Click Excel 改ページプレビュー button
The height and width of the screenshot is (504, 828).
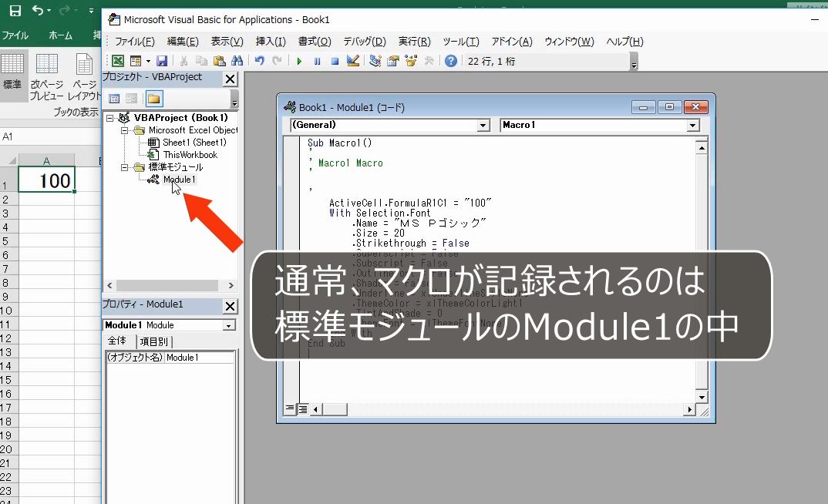point(46,76)
